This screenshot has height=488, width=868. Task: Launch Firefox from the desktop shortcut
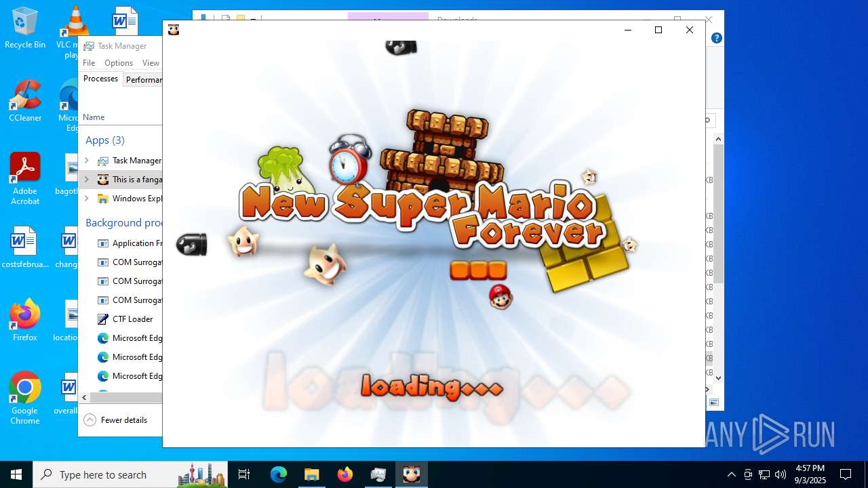[24, 320]
